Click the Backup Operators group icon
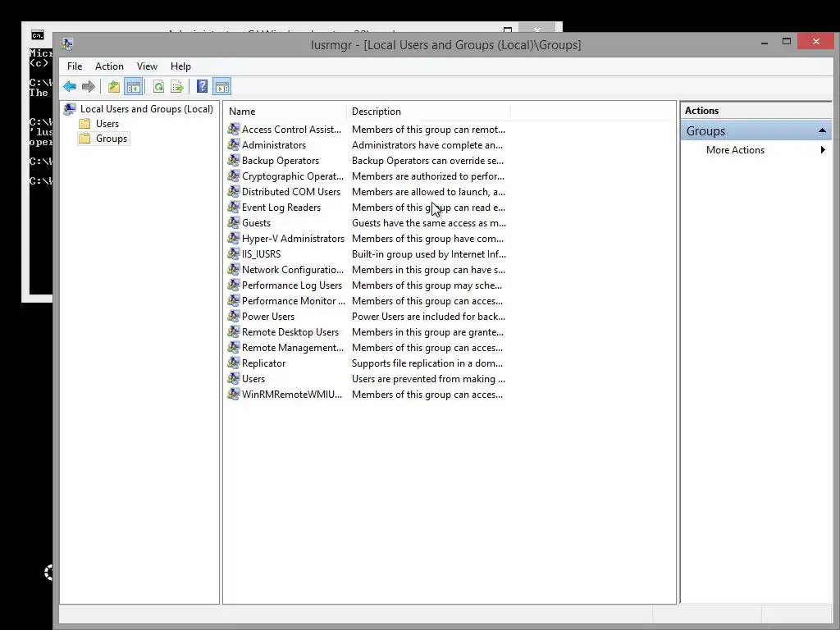The height and width of the screenshot is (630, 840). point(234,160)
